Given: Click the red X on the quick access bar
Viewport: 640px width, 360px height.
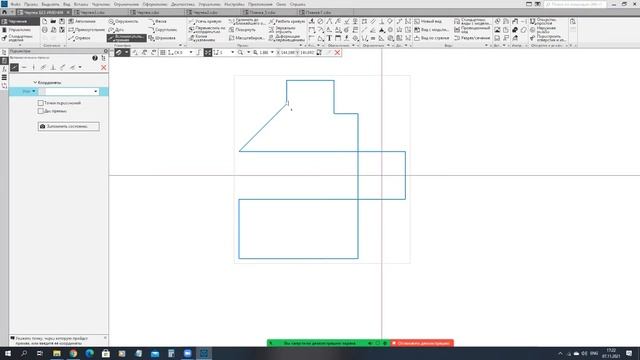Looking at the screenshot, I should pos(337,53).
